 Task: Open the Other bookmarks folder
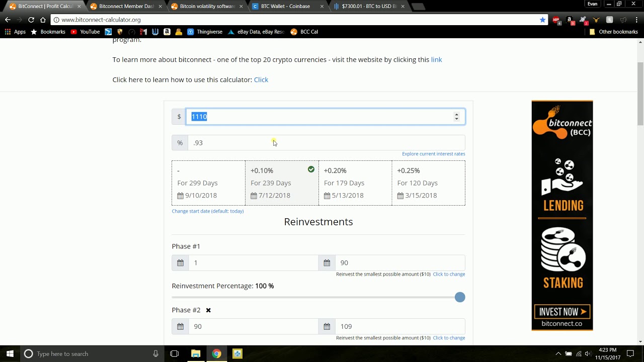(613, 32)
